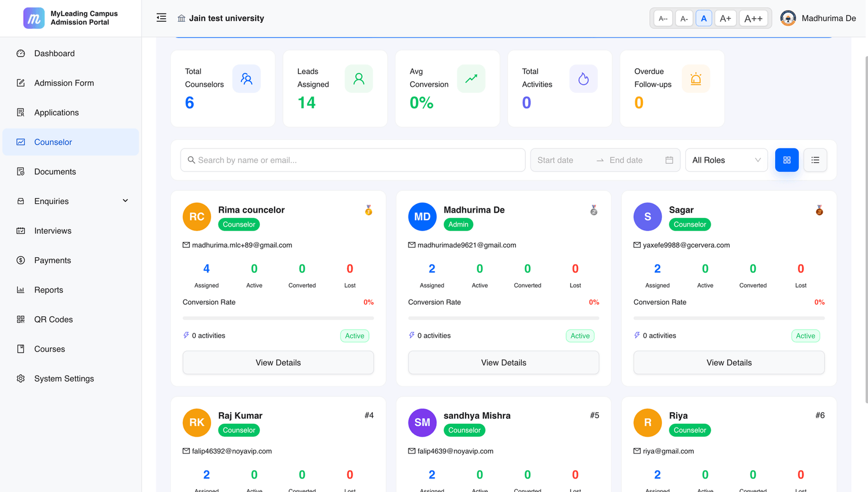Open the Interviews section
This screenshot has height=492, width=868.
point(71,231)
